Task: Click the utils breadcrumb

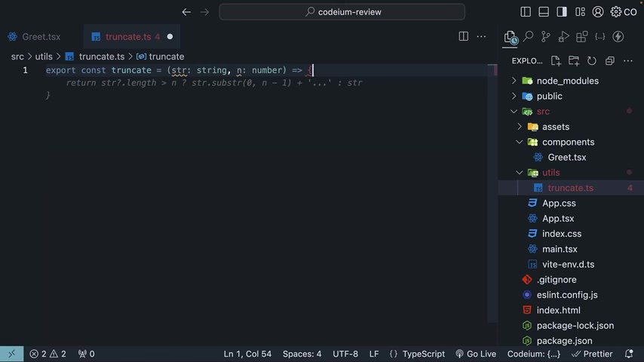Action: click(44, 57)
